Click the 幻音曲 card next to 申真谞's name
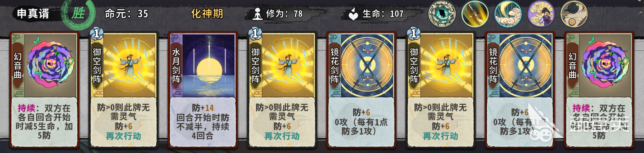The width and height of the screenshot is (644, 153). point(44,90)
